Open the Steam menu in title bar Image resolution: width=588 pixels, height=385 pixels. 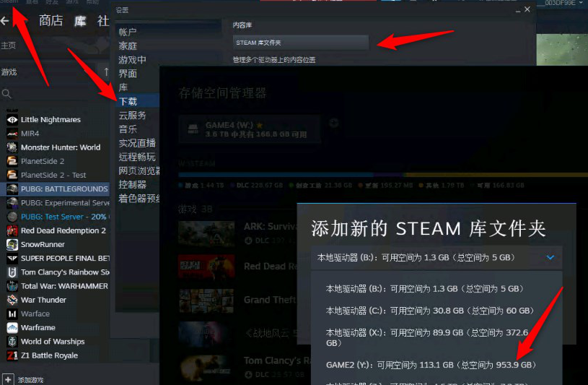tap(9, 2)
